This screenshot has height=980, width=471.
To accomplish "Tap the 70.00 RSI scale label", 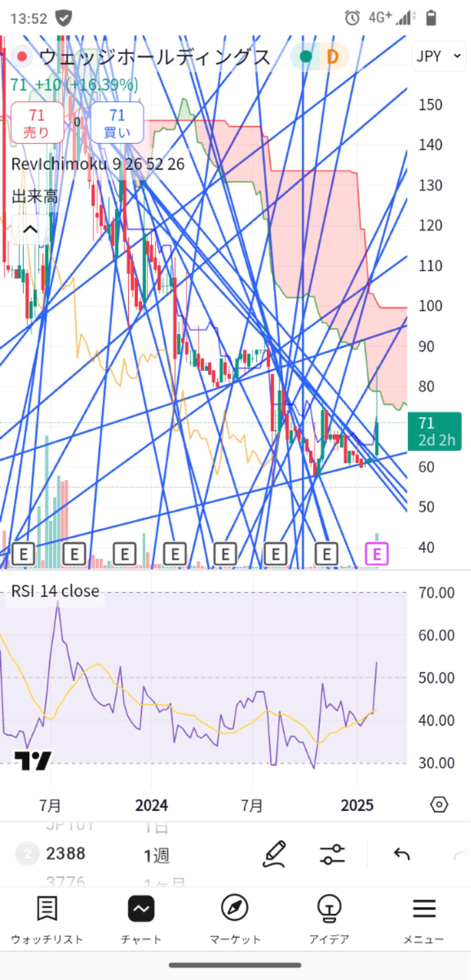I will pos(436,593).
